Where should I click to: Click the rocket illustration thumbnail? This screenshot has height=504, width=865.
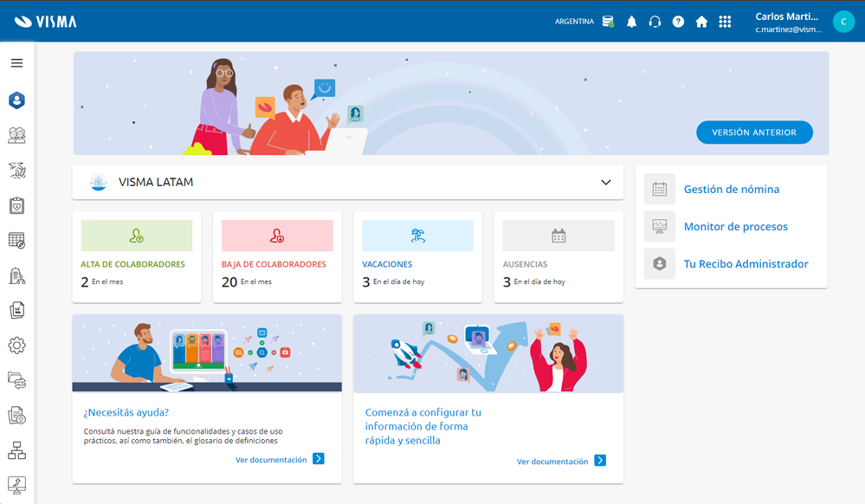[488, 353]
